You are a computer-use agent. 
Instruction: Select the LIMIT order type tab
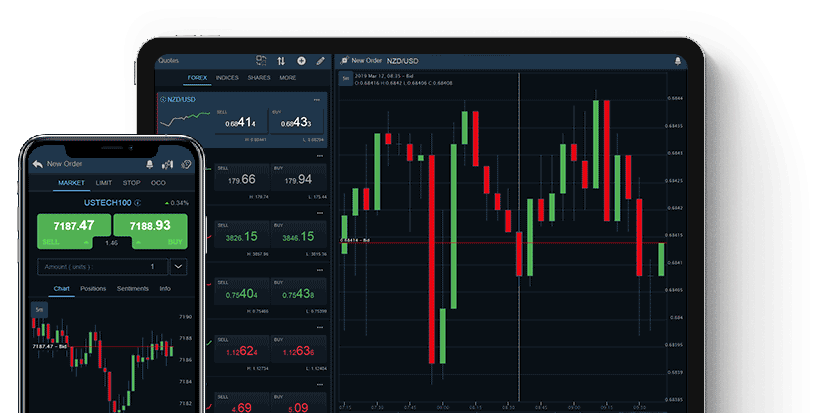[x=104, y=183]
